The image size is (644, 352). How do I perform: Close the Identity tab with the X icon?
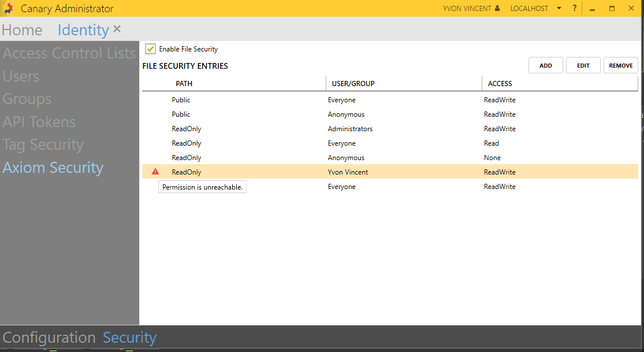117,29
